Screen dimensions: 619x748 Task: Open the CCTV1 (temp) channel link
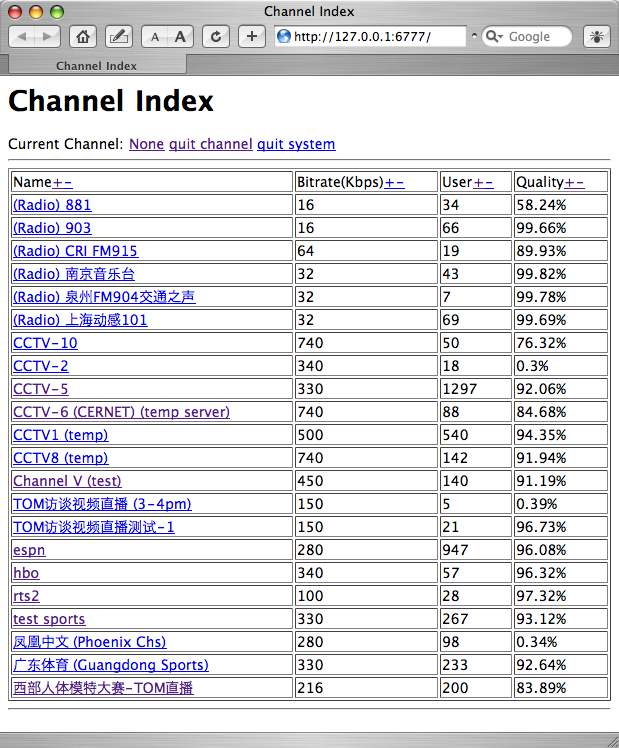(x=61, y=435)
